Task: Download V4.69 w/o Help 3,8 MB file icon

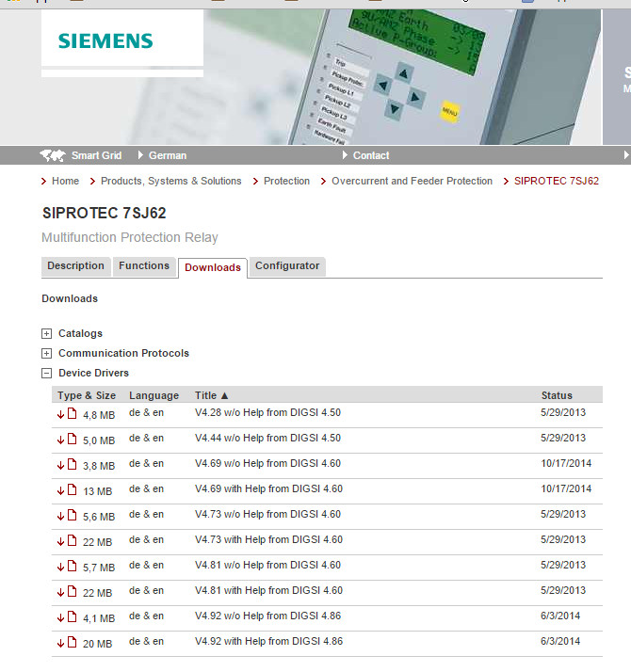Action: pos(73,464)
